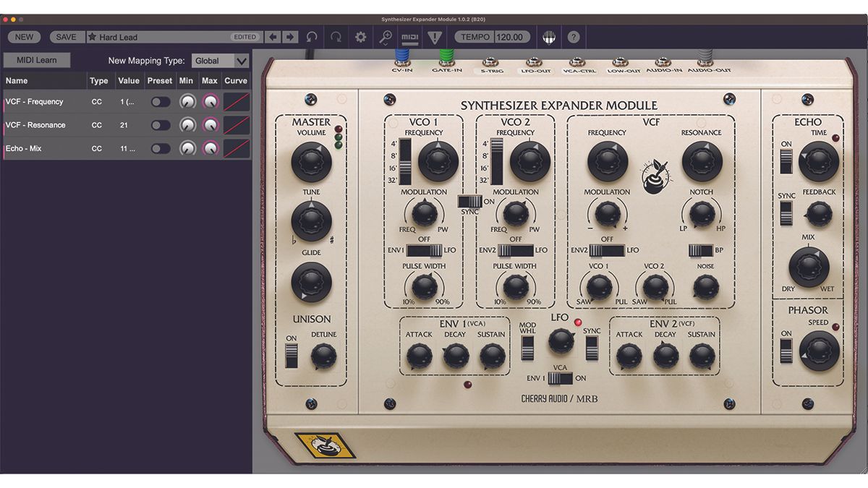This screenshot has width=868, height=488.
Task: Switch on the Echo ON toggle
Action: [788, 160]
